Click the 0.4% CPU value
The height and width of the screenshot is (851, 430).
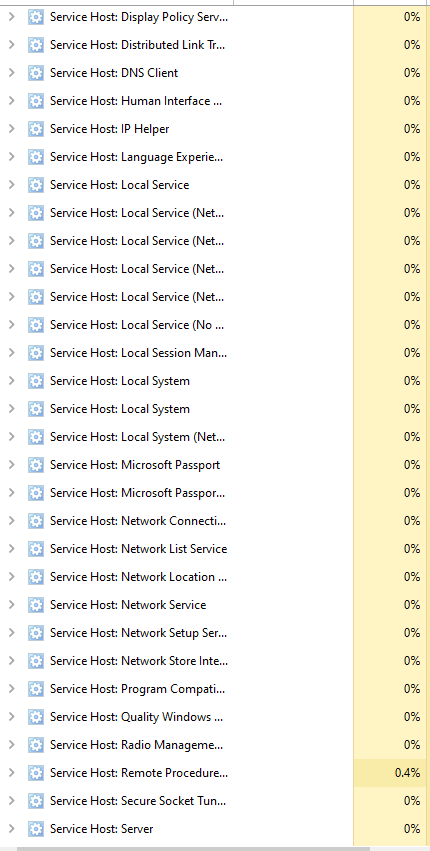(x=408, y=773)
